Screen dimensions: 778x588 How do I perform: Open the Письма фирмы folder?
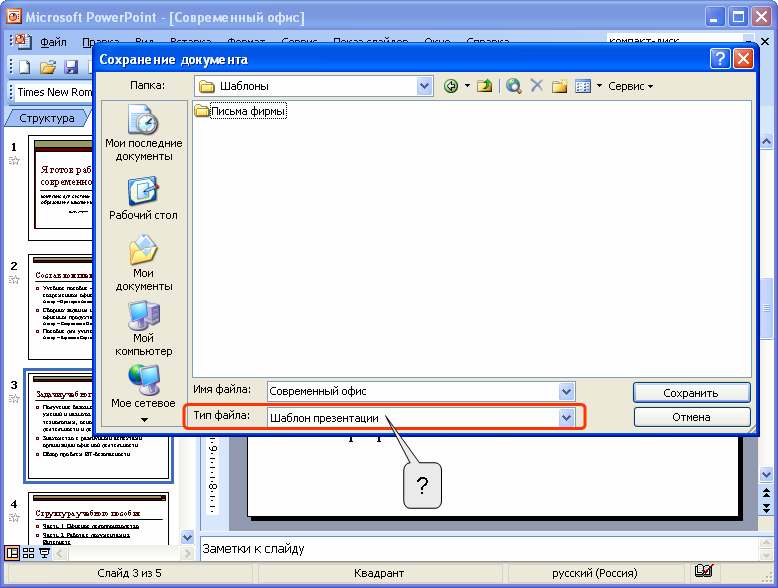(241, 111)
